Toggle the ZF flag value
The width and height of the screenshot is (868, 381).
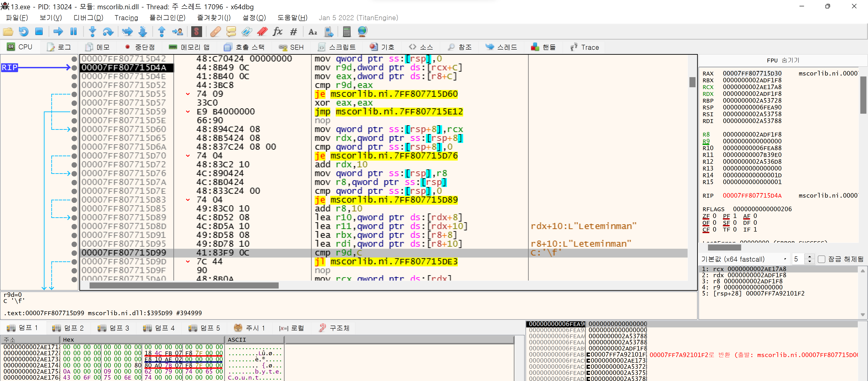tap(714, 216)
